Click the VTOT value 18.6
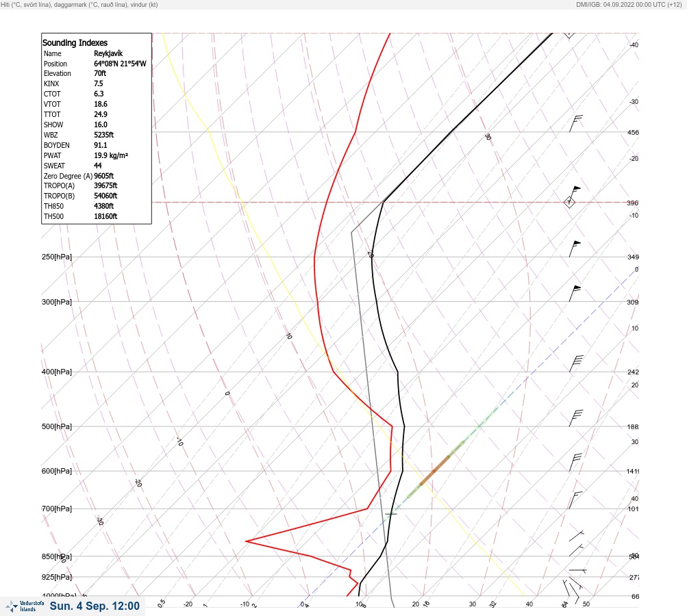687x616 pixels. click(x=100, y=104)
